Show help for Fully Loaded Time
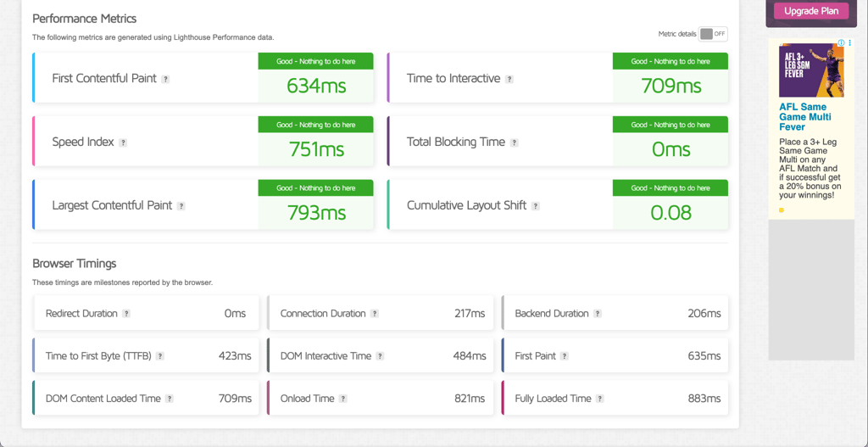This screenshot has width=868, height=447. click(x=600, y=399)
